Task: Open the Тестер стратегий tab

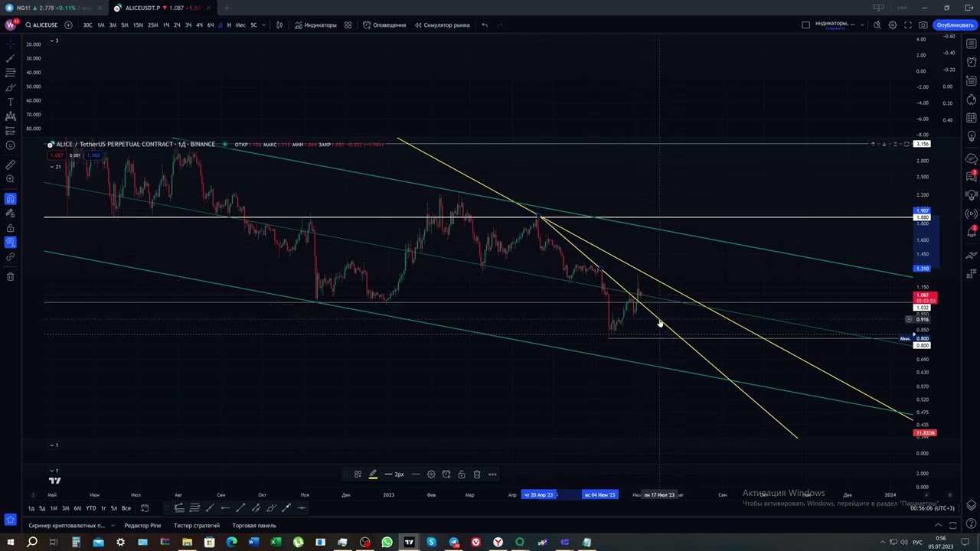Action: click(x=196, y=526)
